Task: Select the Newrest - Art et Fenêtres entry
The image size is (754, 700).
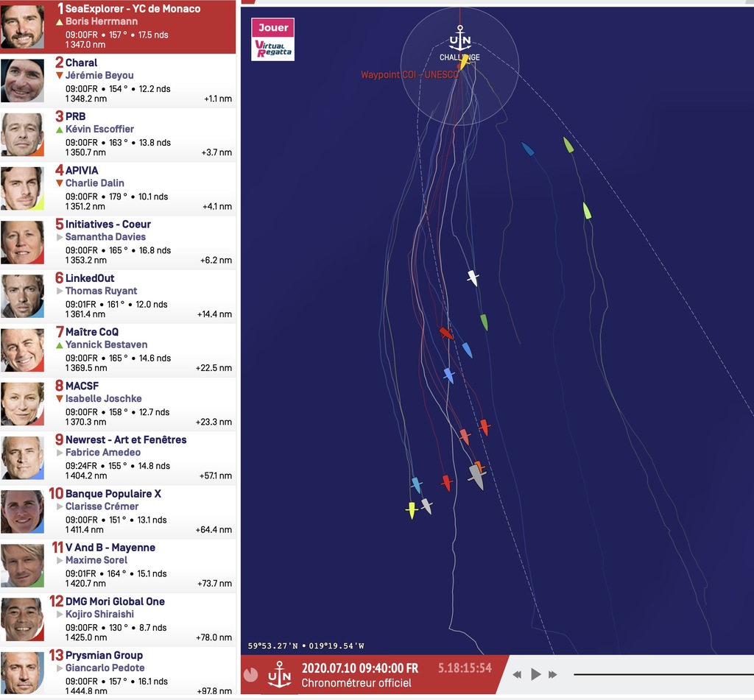Action: click(119, 457)
